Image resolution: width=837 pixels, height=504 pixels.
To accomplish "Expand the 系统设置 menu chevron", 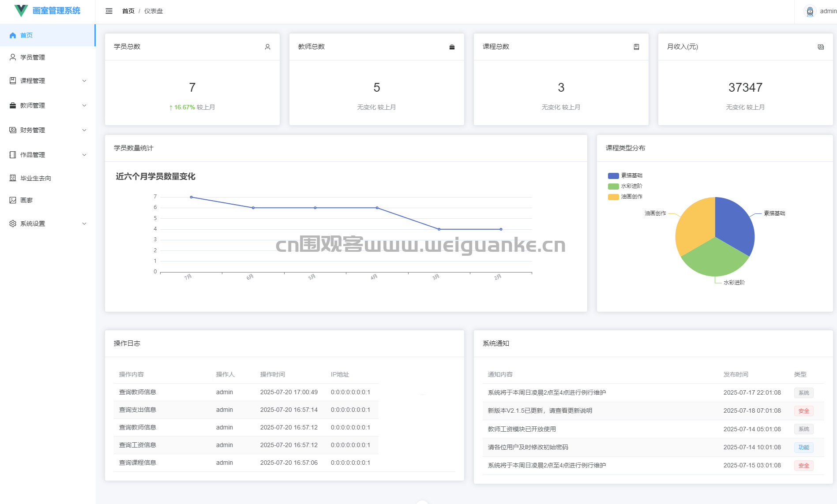I will [x=84, y=224].
